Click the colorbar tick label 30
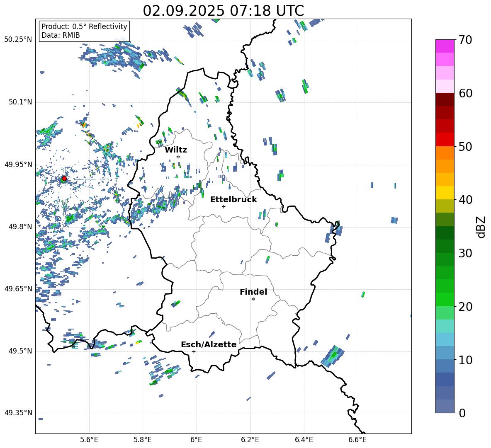 point(465,253)
